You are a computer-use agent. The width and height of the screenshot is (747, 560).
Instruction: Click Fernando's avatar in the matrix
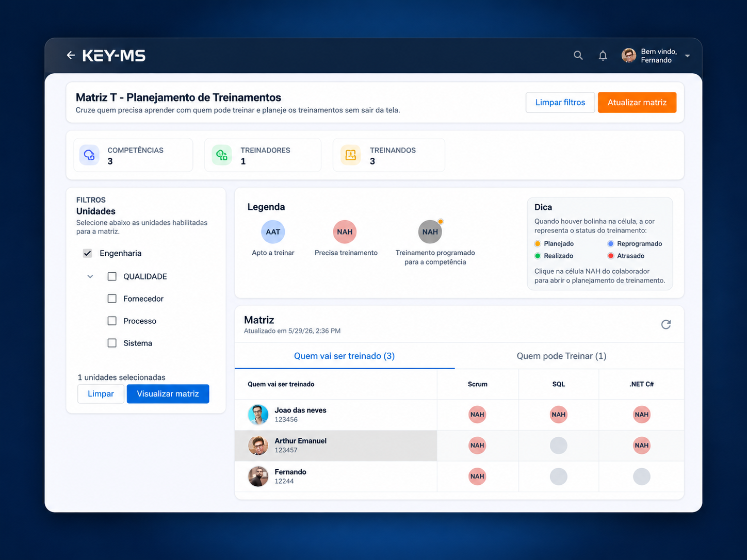(258, 476)
